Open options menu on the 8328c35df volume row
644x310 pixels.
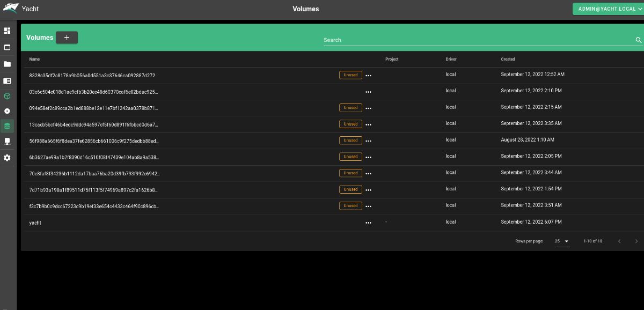(x=368, y=75)
